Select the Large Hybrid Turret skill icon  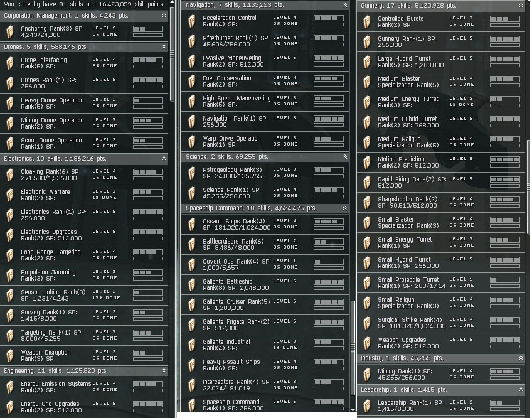coord(367,62)
